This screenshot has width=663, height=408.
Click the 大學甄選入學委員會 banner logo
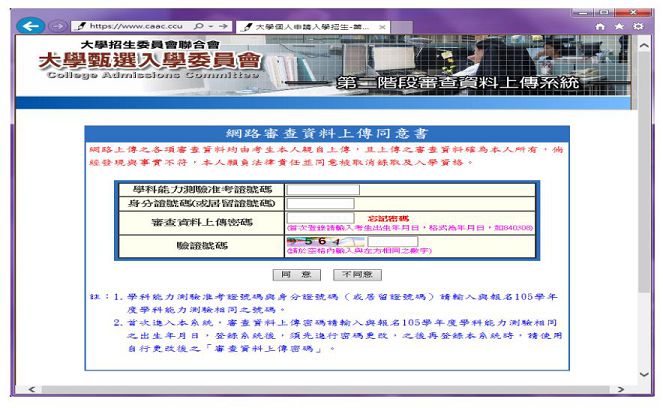click(151, 60)
